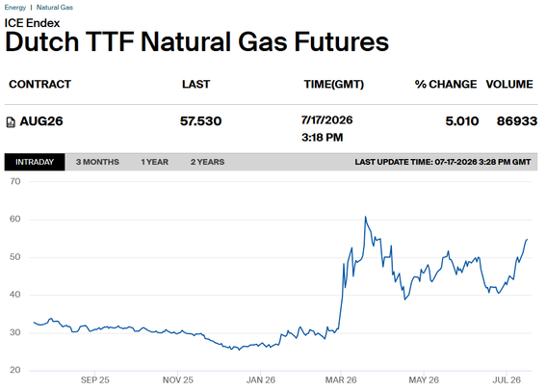The height and width of the screenshot is (392, 546).
Task: Click the Dutch TTF Natural Gas Futures title
Action: point(196,41)
